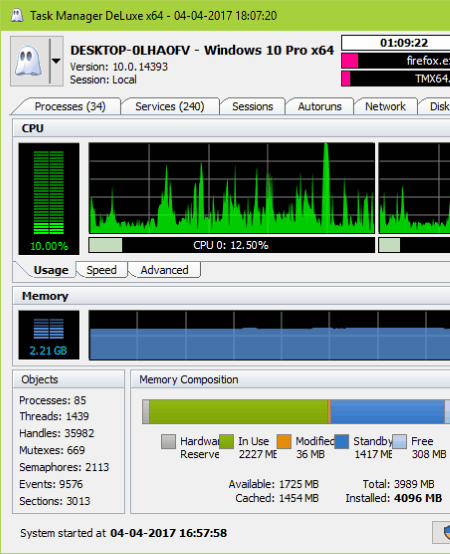Click the 'Mutexes: 669' entry

pyautogui.click(x=52, y=450)
